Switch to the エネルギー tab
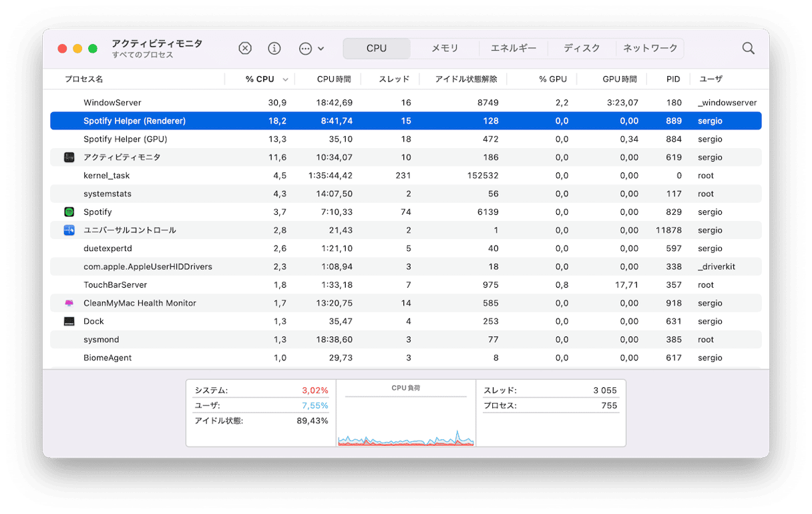Screen dimensions: 812x514 point(513,48)
